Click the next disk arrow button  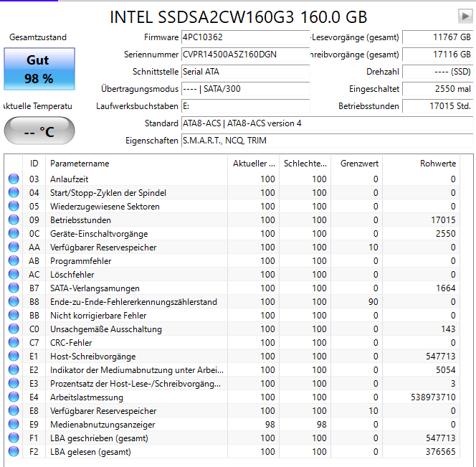point(465,16)
